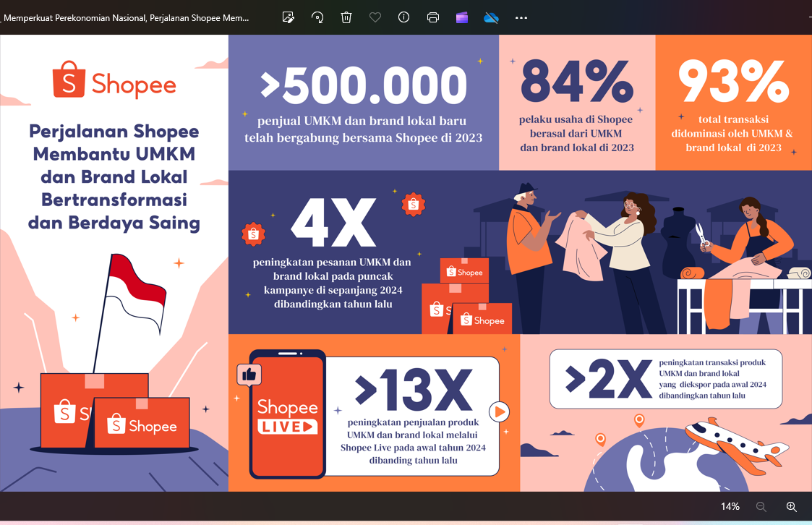Screen dimensions: 812x525
Task: Open the Edit image tool
Action: [289, 17]
